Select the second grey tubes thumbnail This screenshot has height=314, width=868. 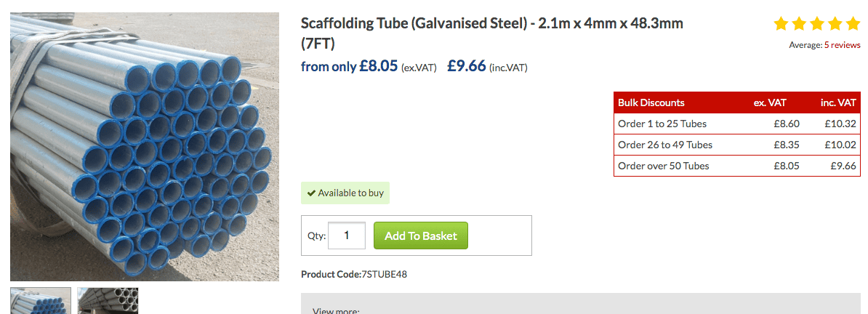[x=108, y=301]
